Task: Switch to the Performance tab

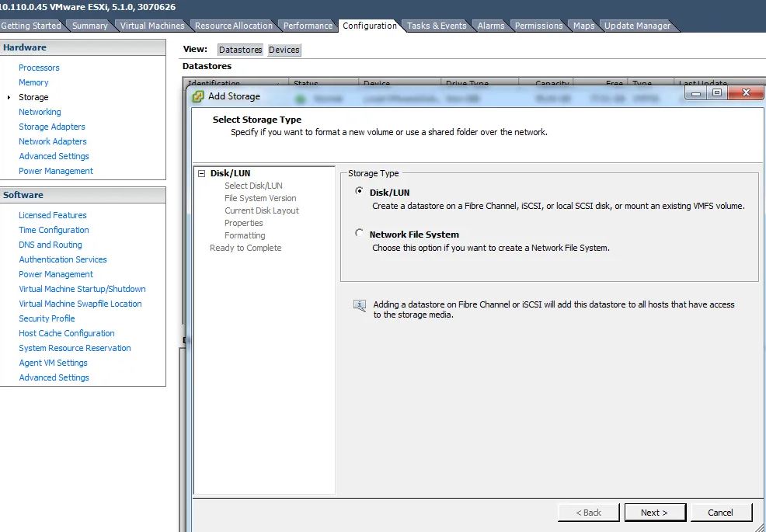Action: (x=308, y=26)
